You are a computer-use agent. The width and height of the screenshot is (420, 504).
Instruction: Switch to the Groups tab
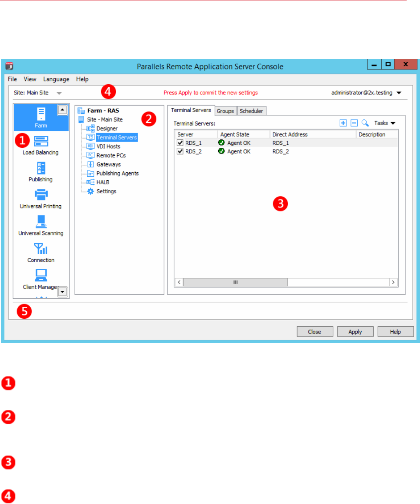[225, 111]
